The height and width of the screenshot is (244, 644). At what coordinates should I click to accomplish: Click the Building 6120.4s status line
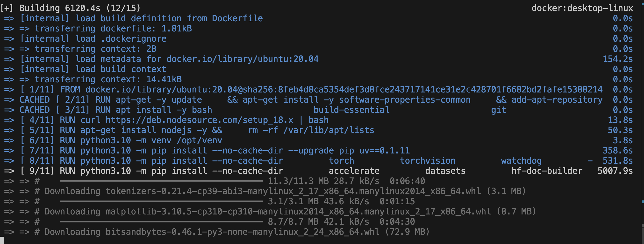pos(71,8)
